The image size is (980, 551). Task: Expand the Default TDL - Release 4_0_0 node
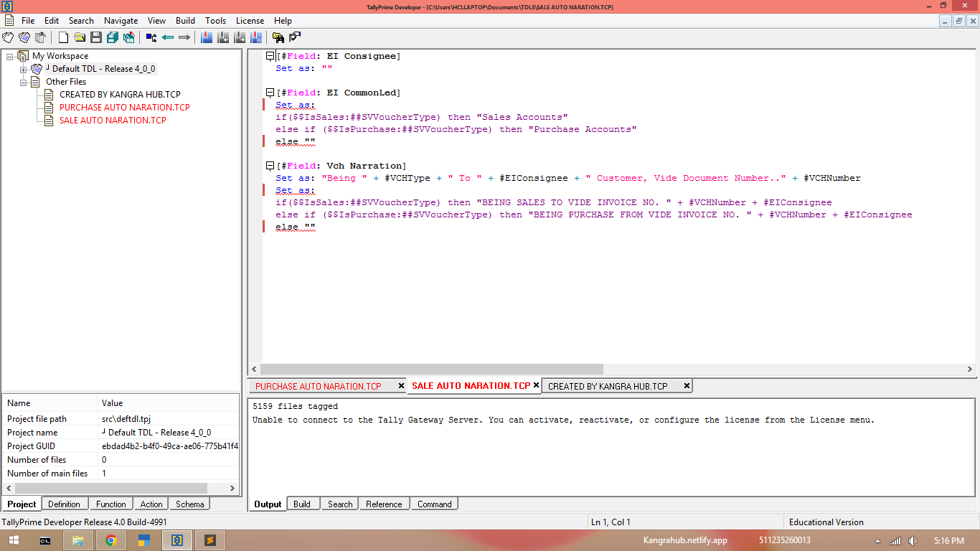[23, 69]
